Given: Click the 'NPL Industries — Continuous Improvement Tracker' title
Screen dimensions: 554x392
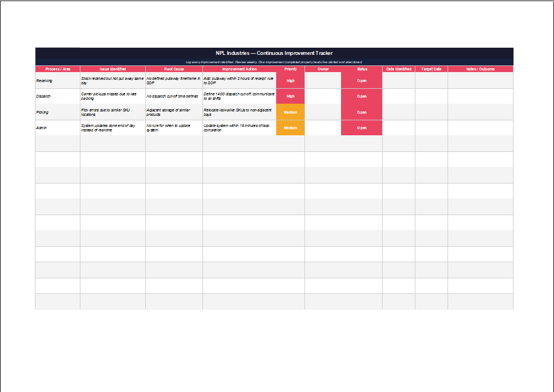Looking at the screenshot, I should (x=274, y=53).
